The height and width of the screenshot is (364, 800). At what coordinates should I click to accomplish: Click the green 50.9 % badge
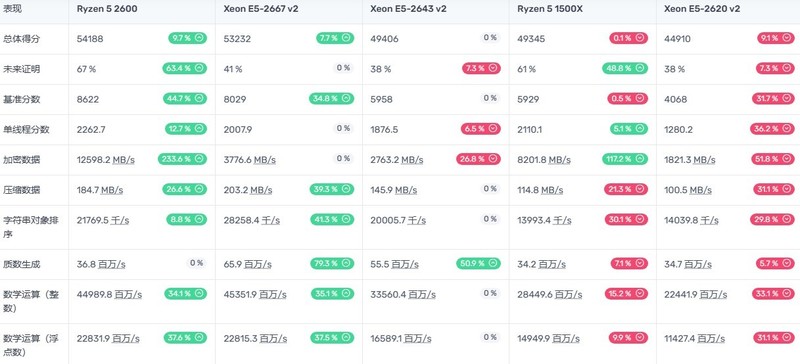click(478, 263)
